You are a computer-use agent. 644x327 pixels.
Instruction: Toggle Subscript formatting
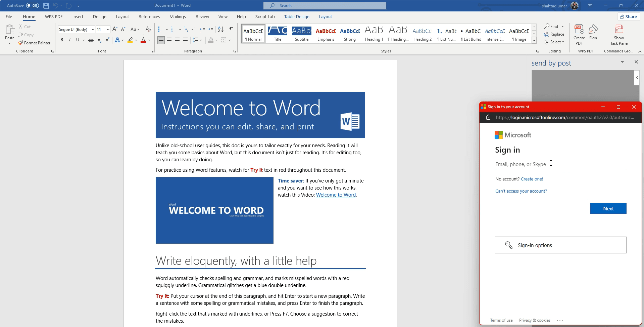99,40
